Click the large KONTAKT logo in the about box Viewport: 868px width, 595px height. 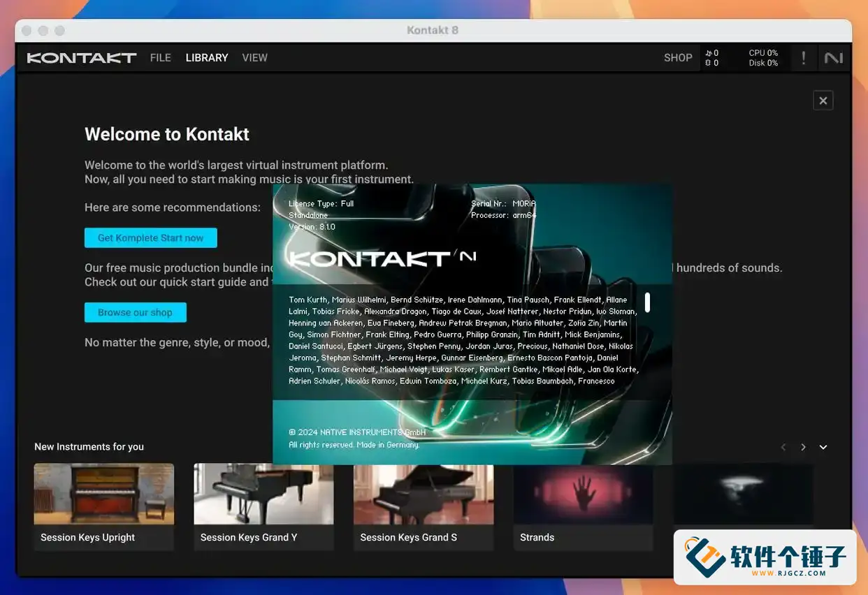[x=382, y=258]
